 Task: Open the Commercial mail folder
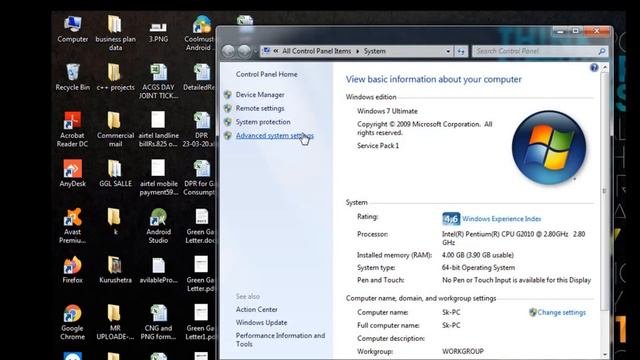(116, 129)
